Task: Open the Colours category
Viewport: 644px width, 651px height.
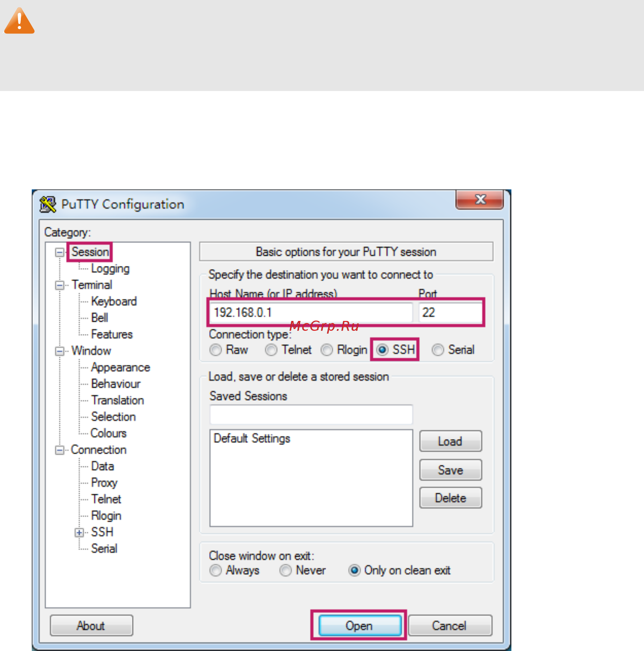Action: [109, 433]
